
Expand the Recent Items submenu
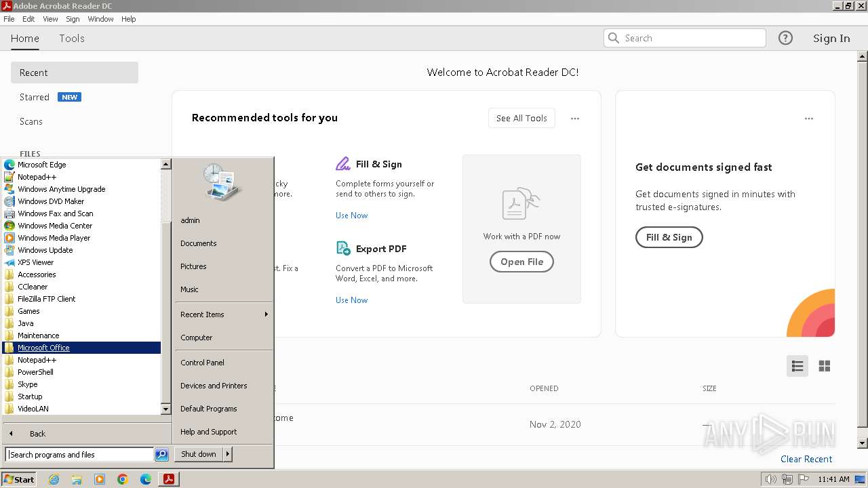(224, 314)
